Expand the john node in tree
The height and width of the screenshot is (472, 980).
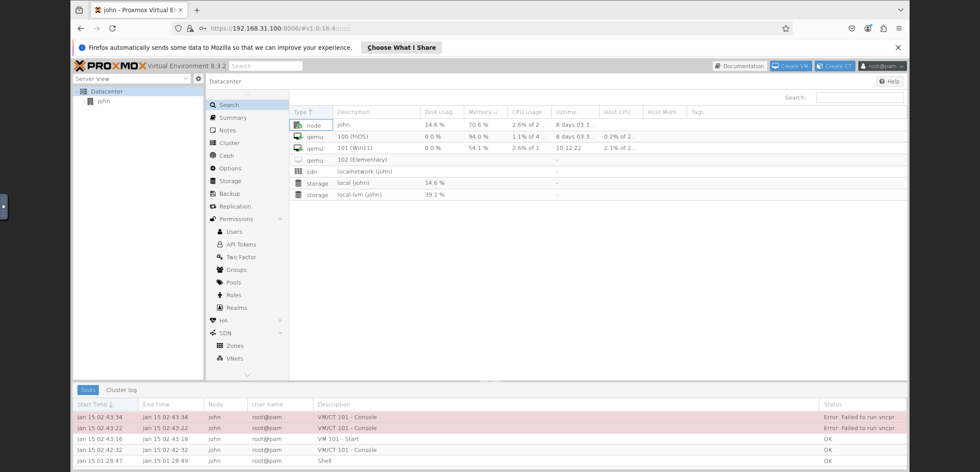coord(84,101)
